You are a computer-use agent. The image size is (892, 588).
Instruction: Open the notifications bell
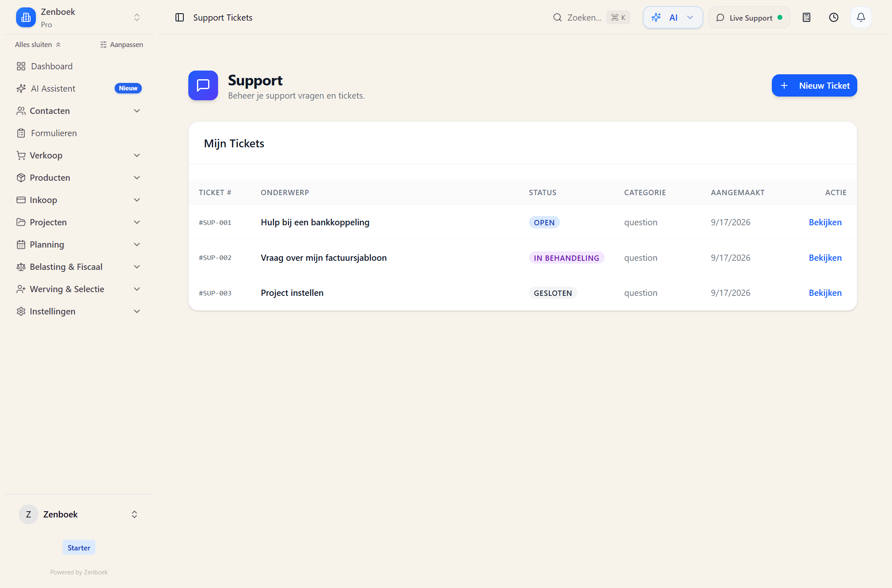[861, 17]
